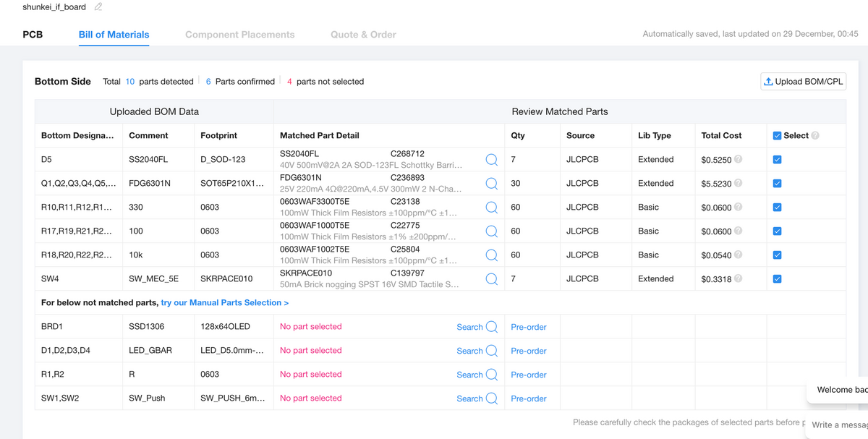Search a part for BRD1 SSD1306
The height and width of the screenshot is (439, 868).
(x=477, y=327)
